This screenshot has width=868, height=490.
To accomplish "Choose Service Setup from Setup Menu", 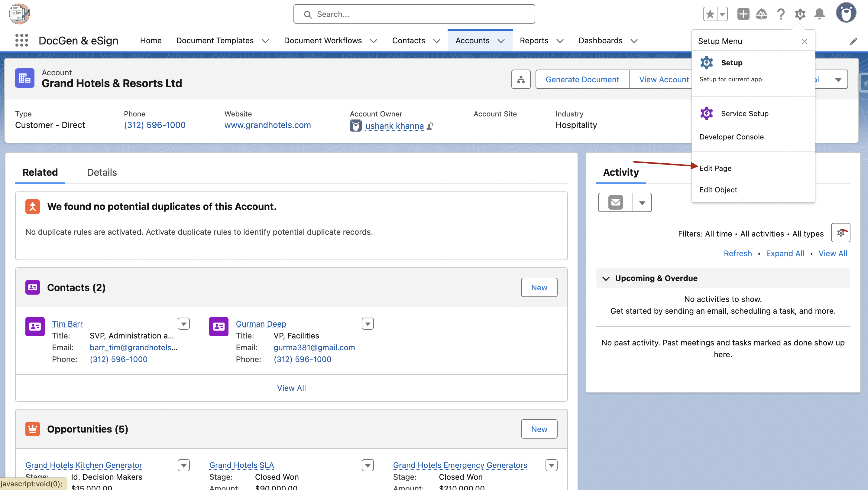I will click(753, 113).
